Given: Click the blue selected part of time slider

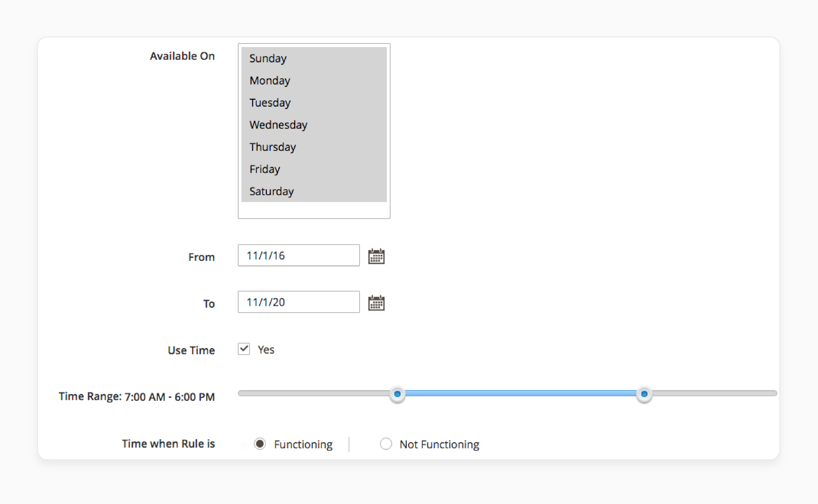Looking at the screenshot, I should tap(520, 394).
